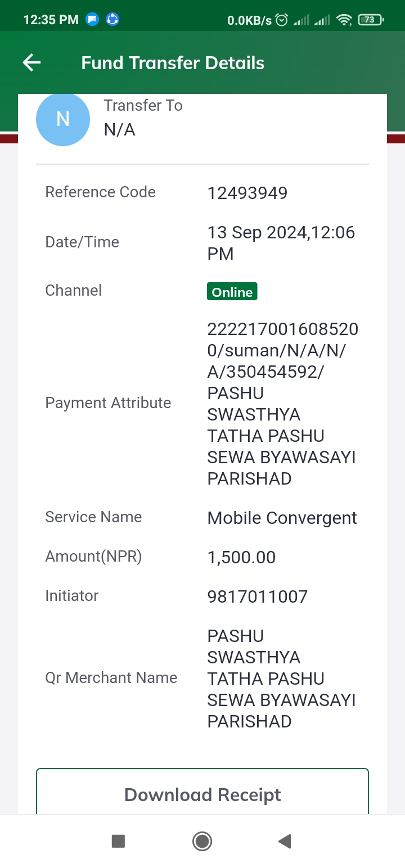Tap the Android home circle icon
Viewport: 405px width, 868px height.
[202, 841]
